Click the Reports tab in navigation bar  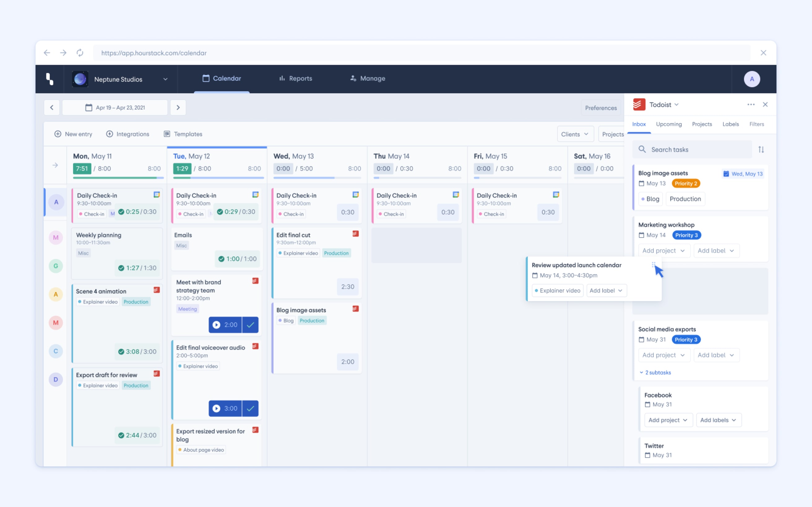pyautogui.click(x=295, y=78)
